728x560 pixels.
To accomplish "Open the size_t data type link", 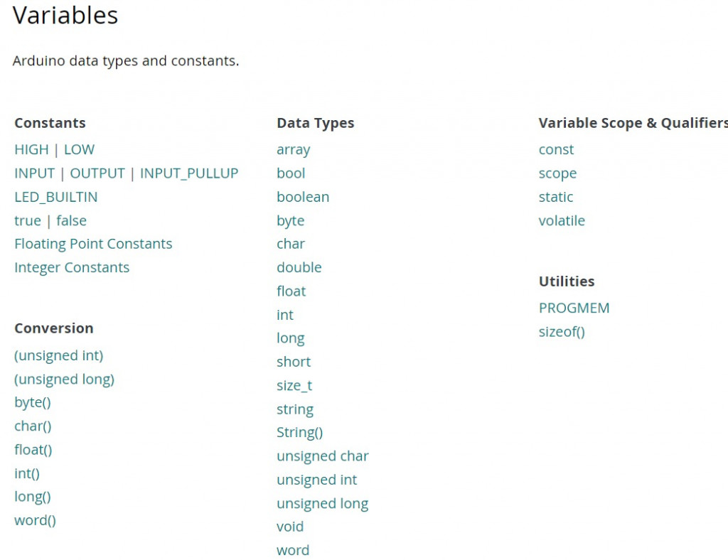I will (294, 385).
